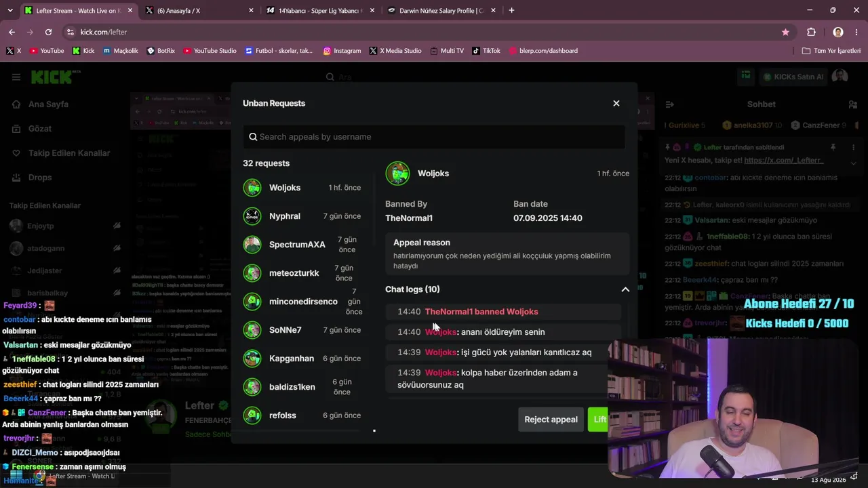This screenshot has height=488, width=868.
Task: Open the Futbol - skorlar bookmark
Action: [x=279, y=51]
